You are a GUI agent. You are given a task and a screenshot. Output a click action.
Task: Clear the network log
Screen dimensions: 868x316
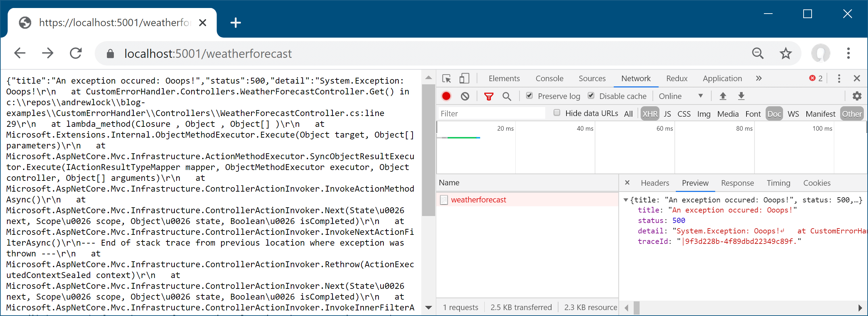coord(465,96)
